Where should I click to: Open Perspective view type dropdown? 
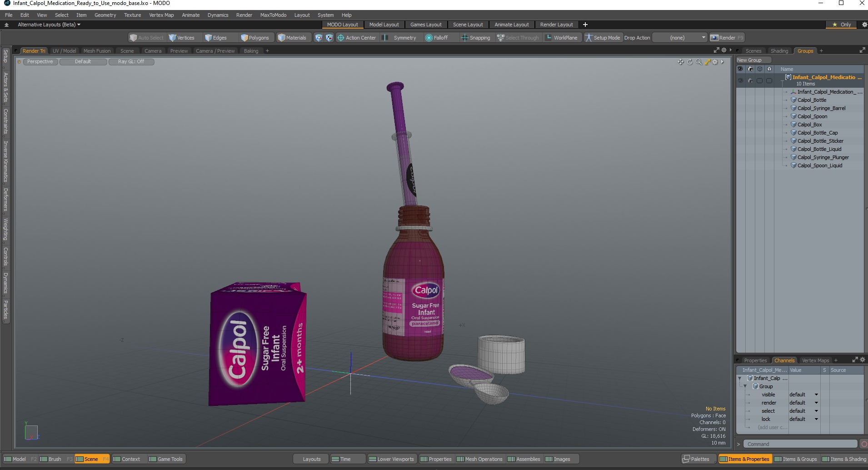(x=40, y=62)
